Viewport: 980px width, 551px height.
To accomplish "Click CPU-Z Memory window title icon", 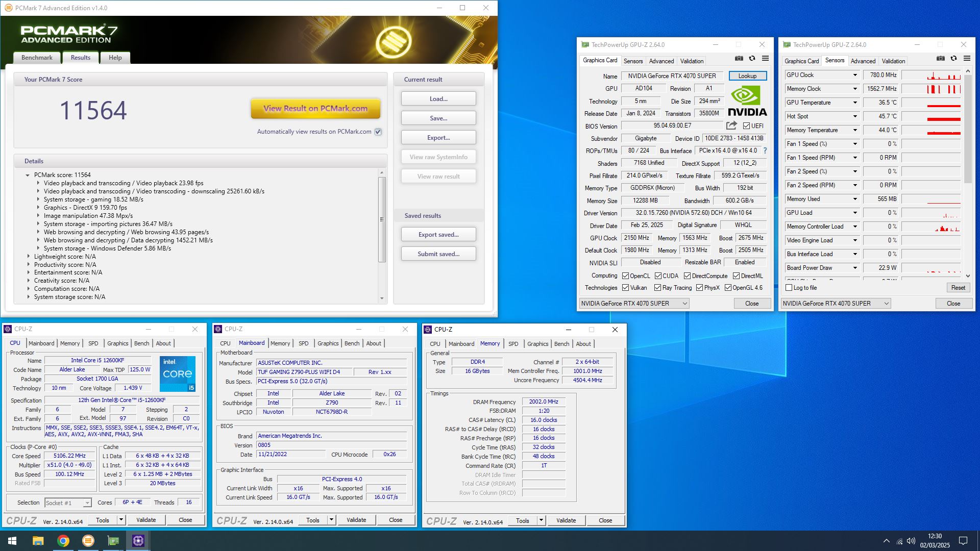I will 428,330.
